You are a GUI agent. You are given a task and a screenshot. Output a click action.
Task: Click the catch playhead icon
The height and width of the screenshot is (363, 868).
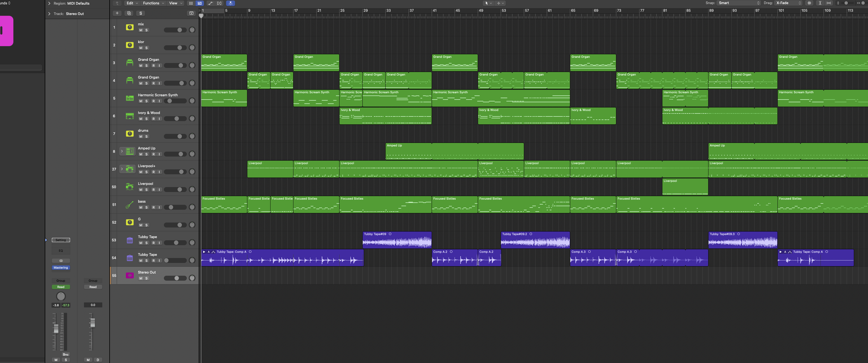coord(231,3)
